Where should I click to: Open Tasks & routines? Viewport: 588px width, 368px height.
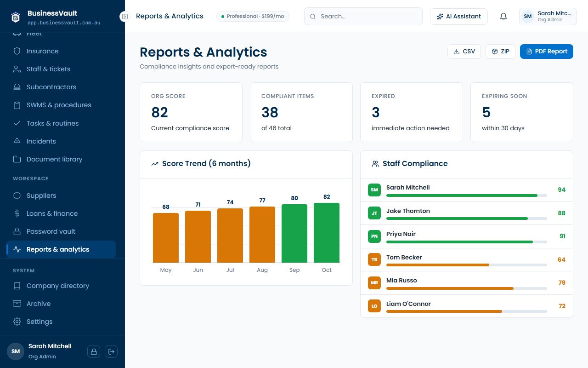tap(61, 123)
